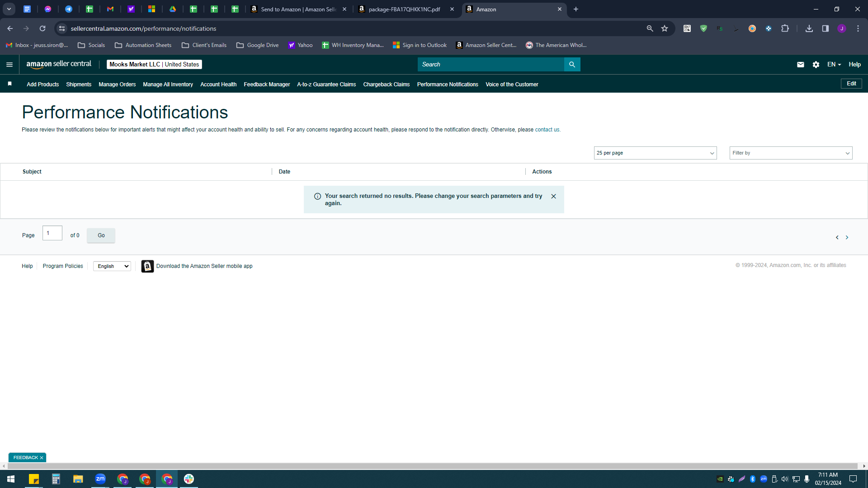
Task: Open the Automation Sheets bookmark folder
Action: [x=143, y=45]
